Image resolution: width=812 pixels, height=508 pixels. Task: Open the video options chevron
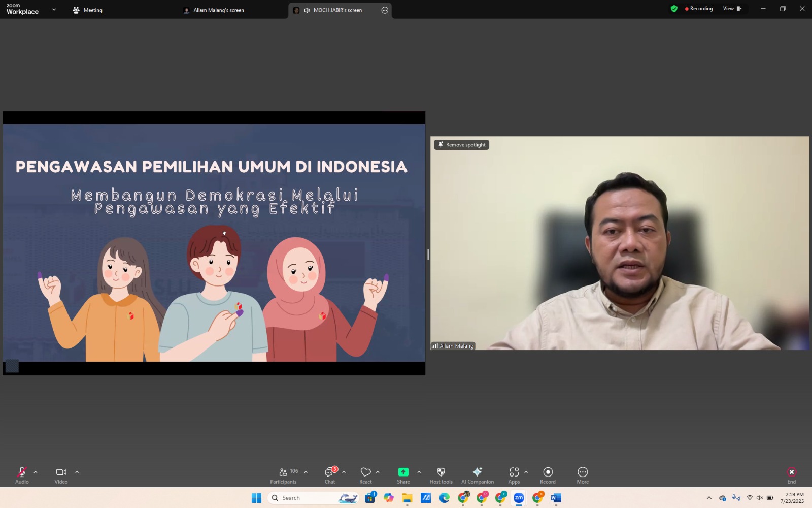(77, 471)
